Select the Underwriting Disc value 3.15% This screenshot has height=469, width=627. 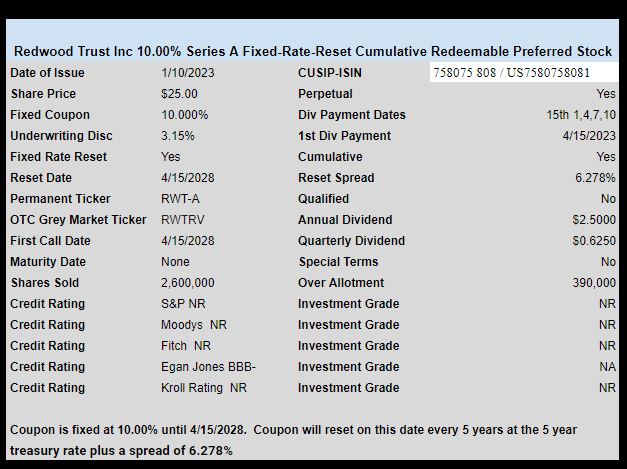point(178,136)
